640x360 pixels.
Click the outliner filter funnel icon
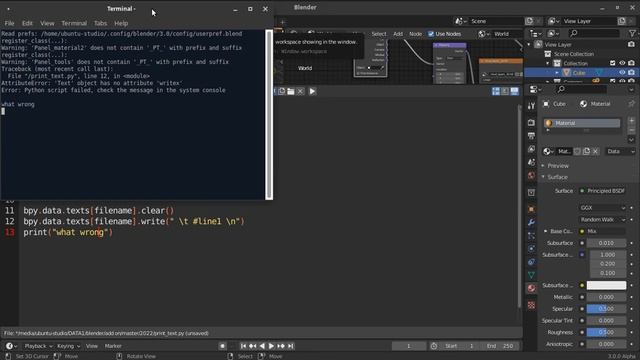632,33
